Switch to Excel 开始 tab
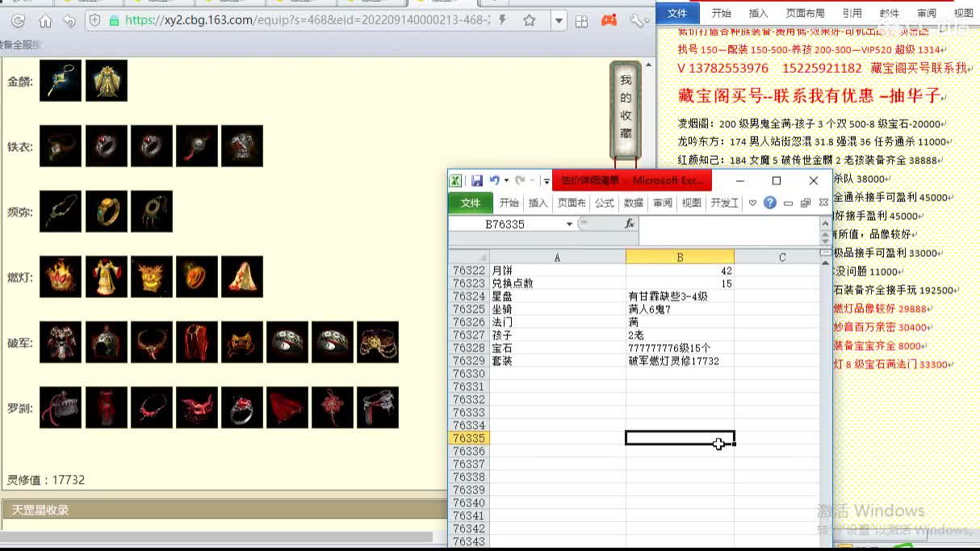 (509, 203)
